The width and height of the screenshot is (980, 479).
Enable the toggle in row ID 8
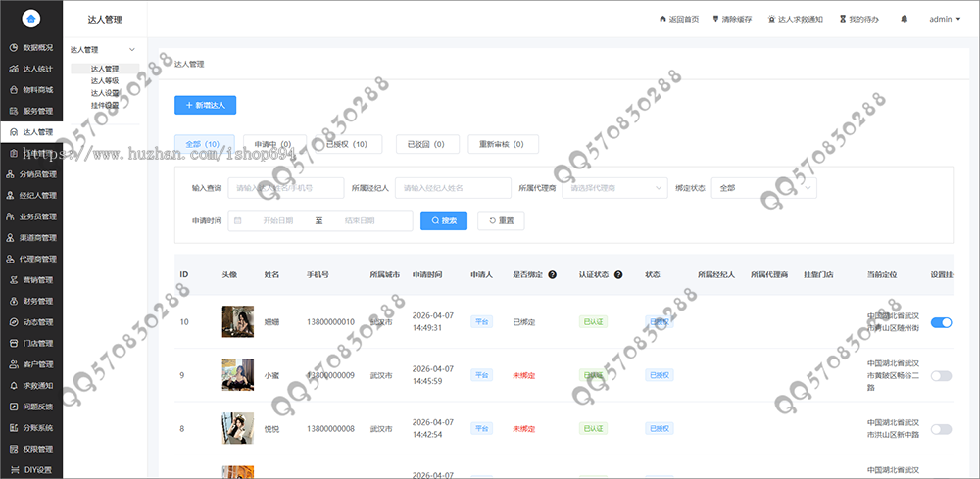pos(941,429)
